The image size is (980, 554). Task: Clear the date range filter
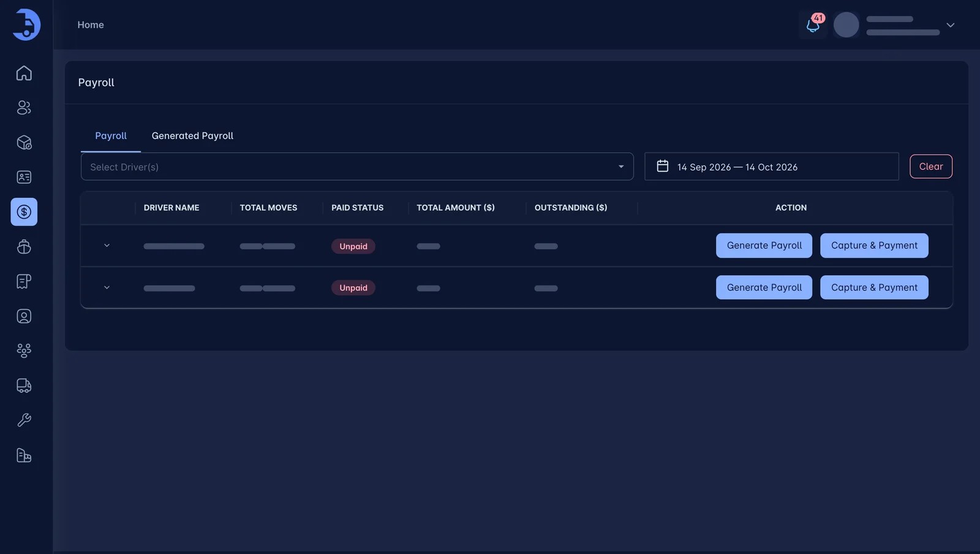point(931,167)
